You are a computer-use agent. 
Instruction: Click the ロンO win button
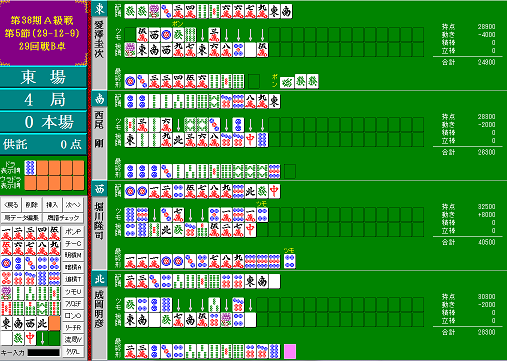point(73,315)
